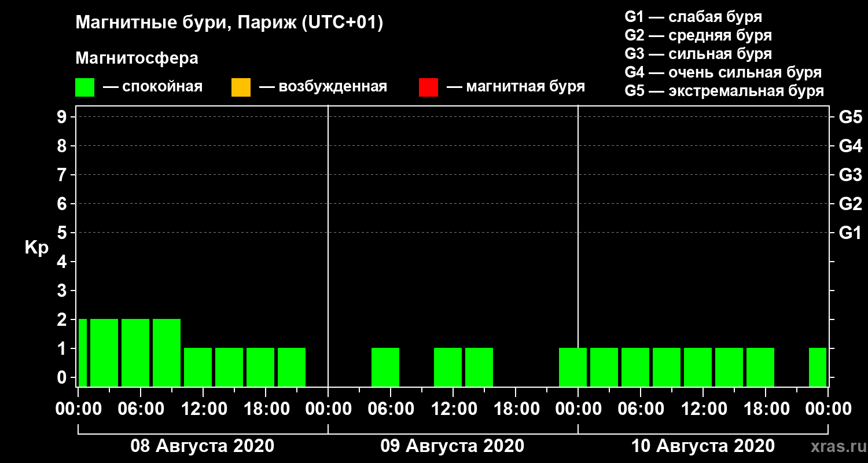
Task: Select the title Магнитные бури, Париж (UTC+01)
Action: point(230,23)
